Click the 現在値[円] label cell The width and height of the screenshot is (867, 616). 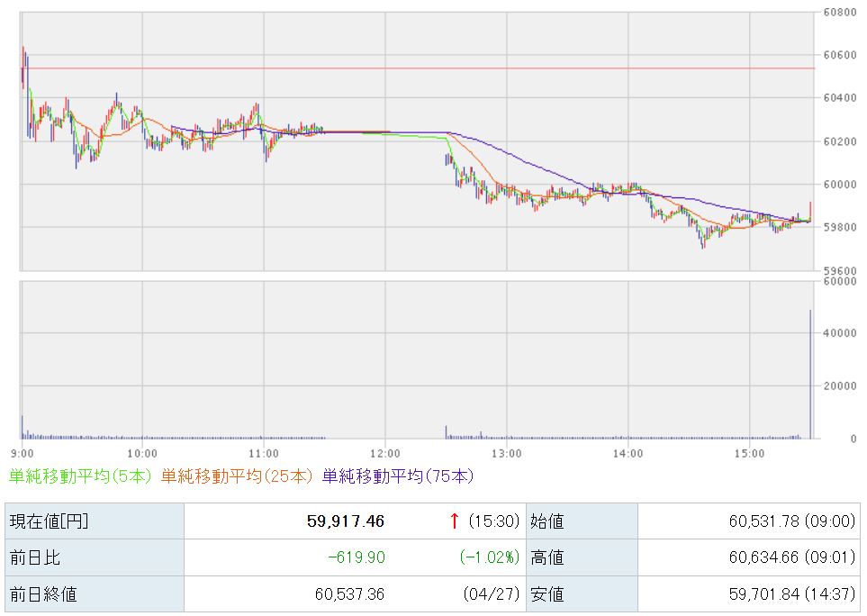[x=94, y=521]
